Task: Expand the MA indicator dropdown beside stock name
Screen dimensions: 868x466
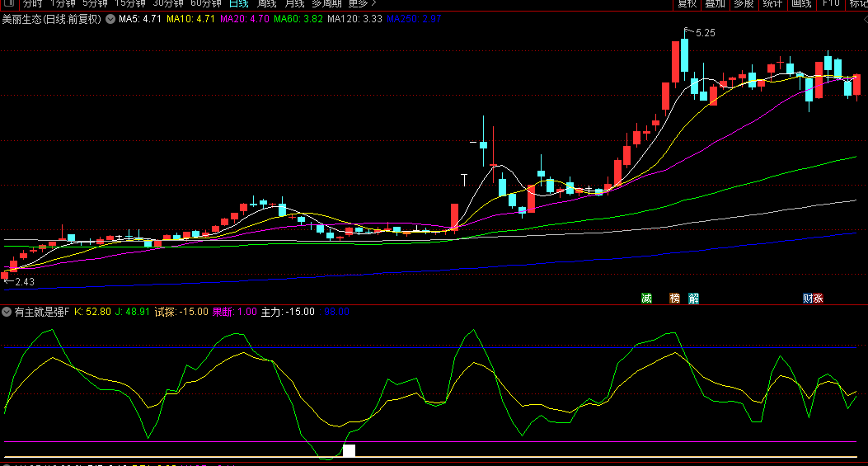Action: coord(110,18)
